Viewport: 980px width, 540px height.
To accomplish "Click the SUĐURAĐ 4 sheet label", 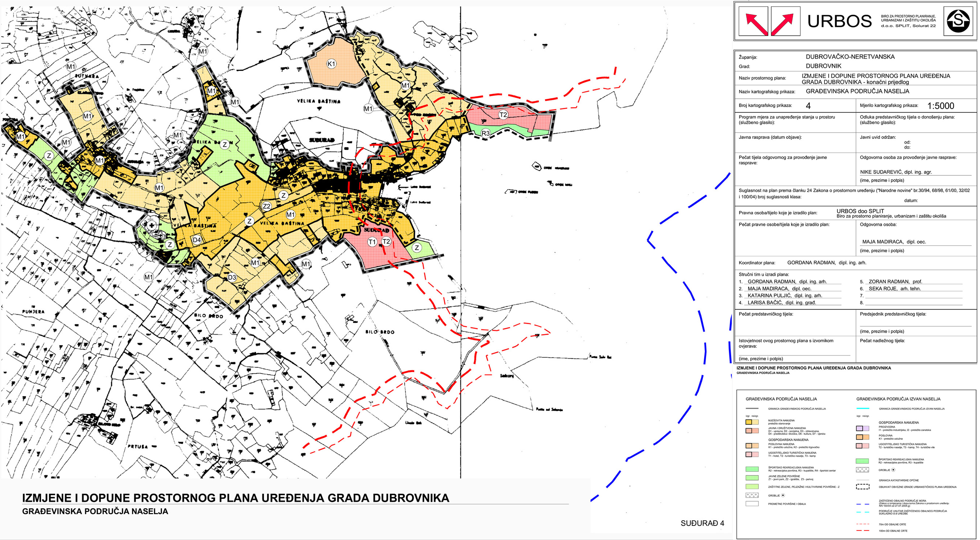I will tap(702, 523).
